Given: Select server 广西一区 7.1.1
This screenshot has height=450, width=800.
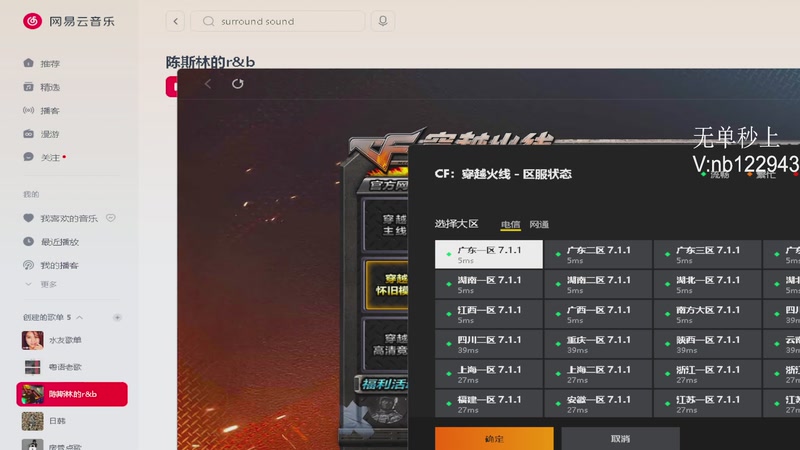Looking at the screenshot, I should 598,314.
